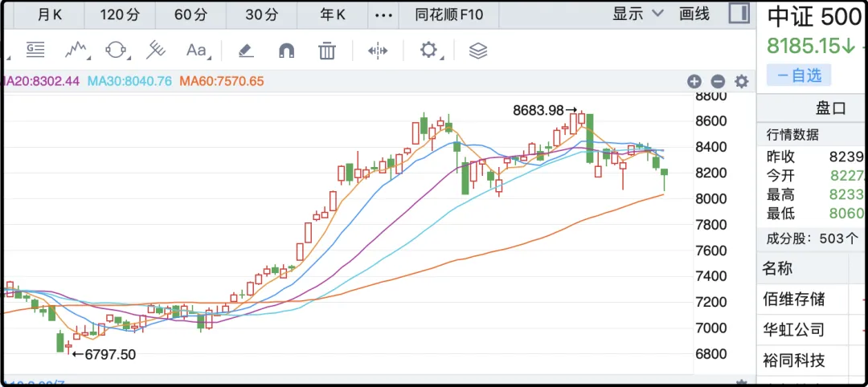
Task: Expand the 显示 dropdown menu
Action: click(x=638, y=14)
